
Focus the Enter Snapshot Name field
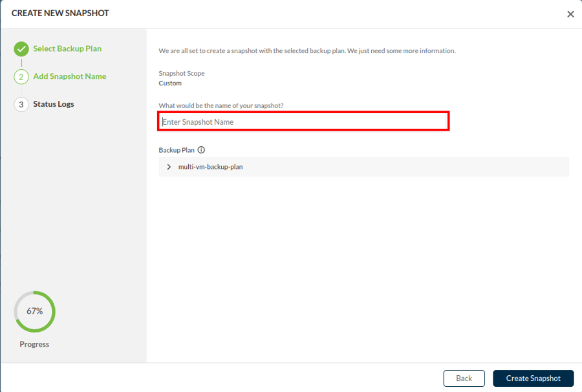(303, 122)
